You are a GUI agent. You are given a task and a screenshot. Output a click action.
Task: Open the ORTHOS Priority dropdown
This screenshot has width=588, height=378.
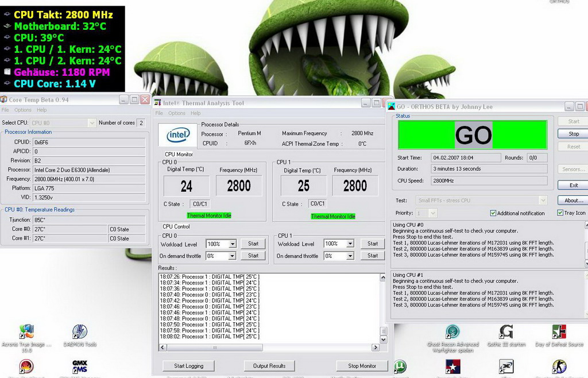433,213
